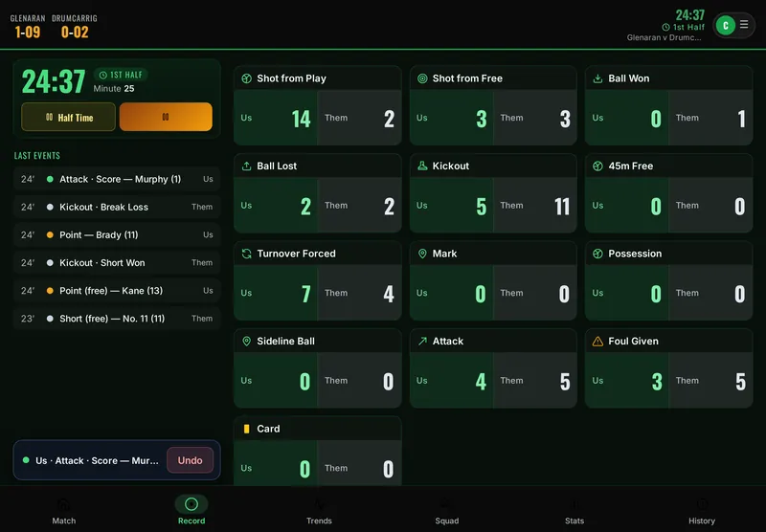The width and height of the screenshot is (766, 532).
Task: Switch to the Trends tab
Action: point(319,511)
